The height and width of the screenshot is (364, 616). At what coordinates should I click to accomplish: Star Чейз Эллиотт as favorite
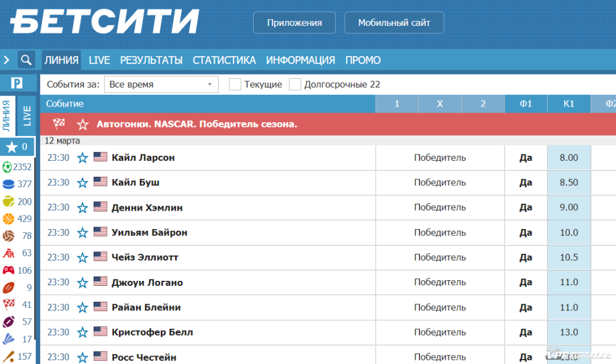click(x=83, y=257)
